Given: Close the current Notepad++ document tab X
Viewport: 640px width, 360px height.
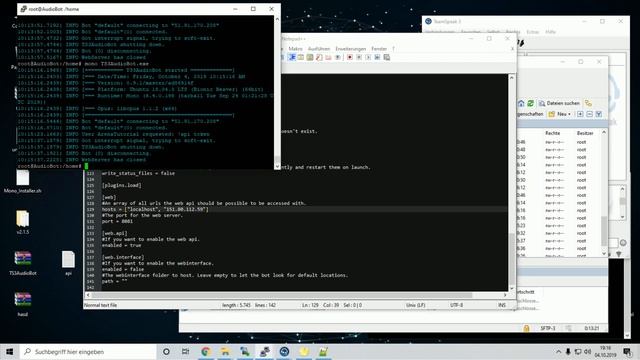Looking at the screenshot, I should [x=513, y=49].
